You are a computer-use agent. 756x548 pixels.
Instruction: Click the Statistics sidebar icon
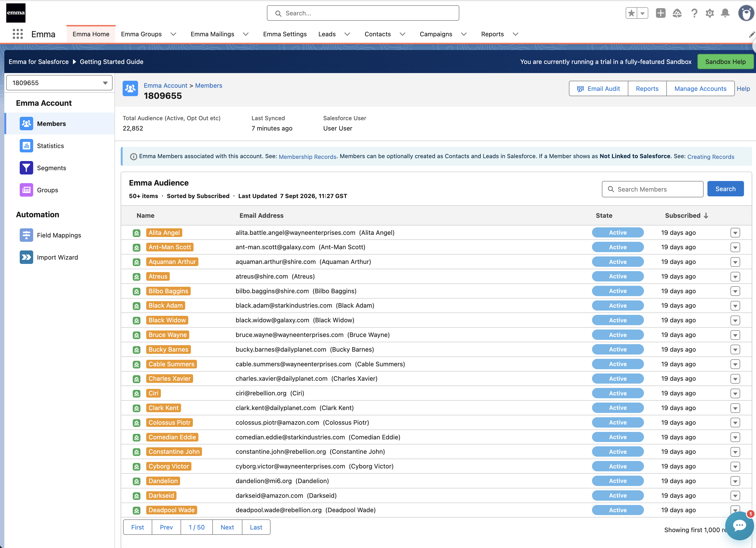coord(26,146)
